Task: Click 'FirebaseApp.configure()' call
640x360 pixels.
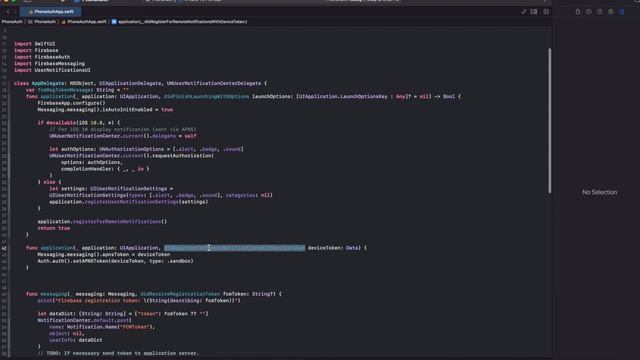Action: 71,103
